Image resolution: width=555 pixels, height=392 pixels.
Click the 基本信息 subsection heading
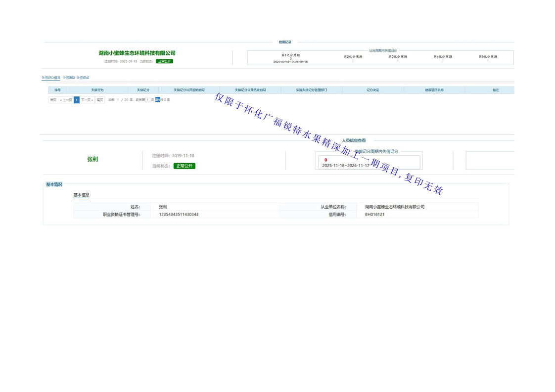82,195
